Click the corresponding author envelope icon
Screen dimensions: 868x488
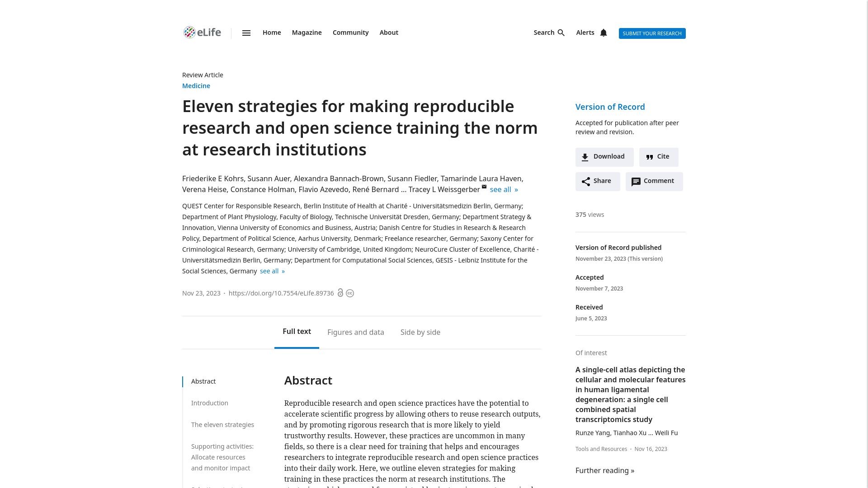click(x=484, y=186)
